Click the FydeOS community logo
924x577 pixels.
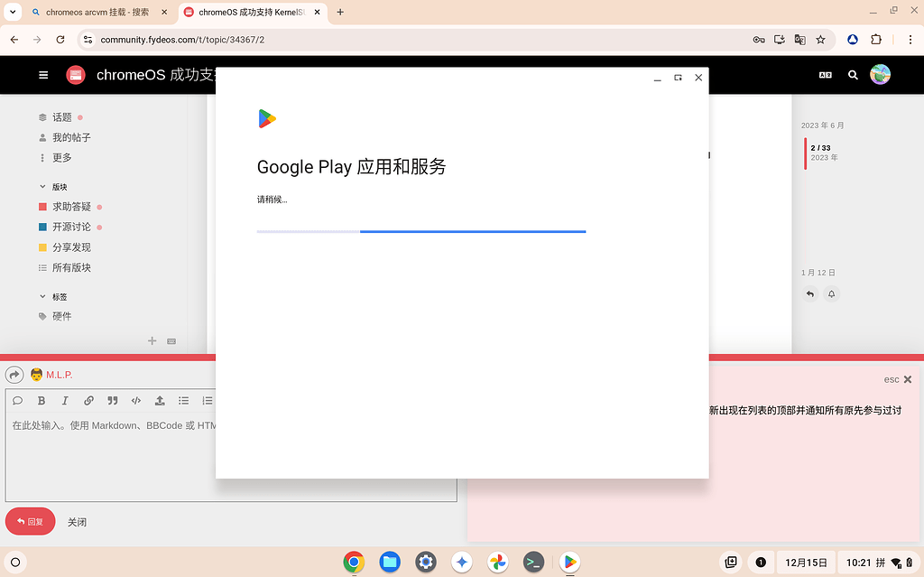coord(76,75)
